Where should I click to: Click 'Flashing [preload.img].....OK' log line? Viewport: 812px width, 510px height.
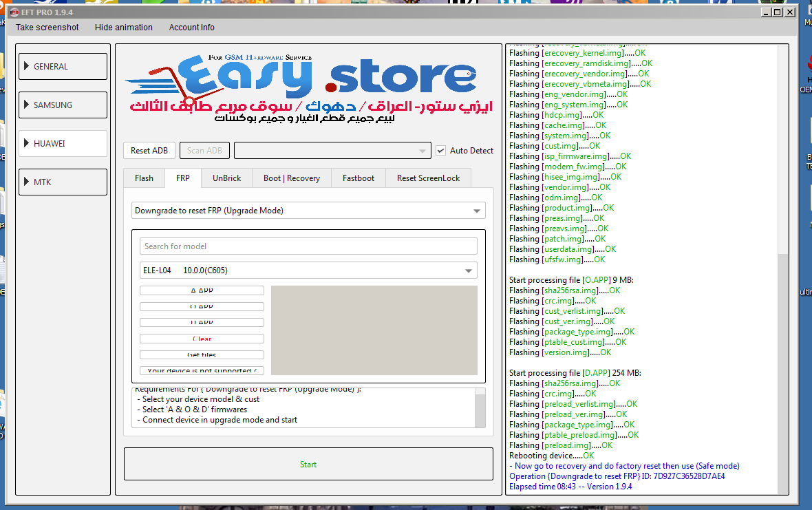[x=561, y=445]
